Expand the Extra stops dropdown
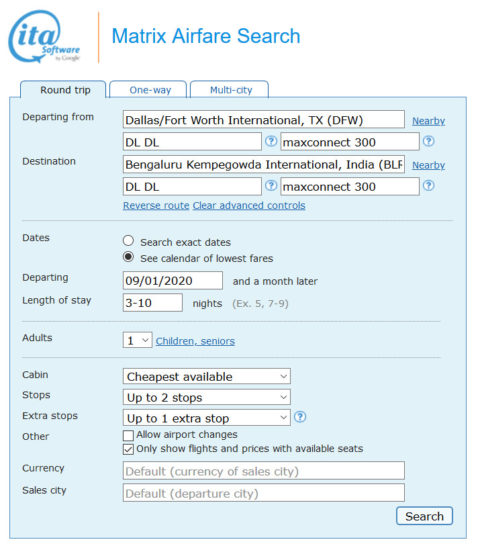Viewport: 480px width, 550px height. [x=207, y=418]
